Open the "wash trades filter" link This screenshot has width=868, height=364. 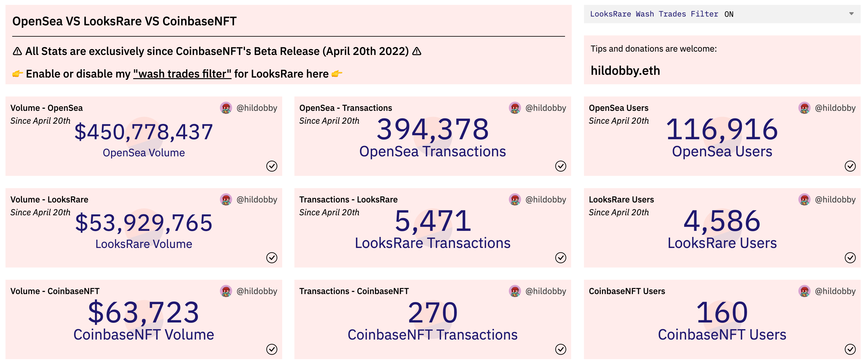tap(182, 74)
